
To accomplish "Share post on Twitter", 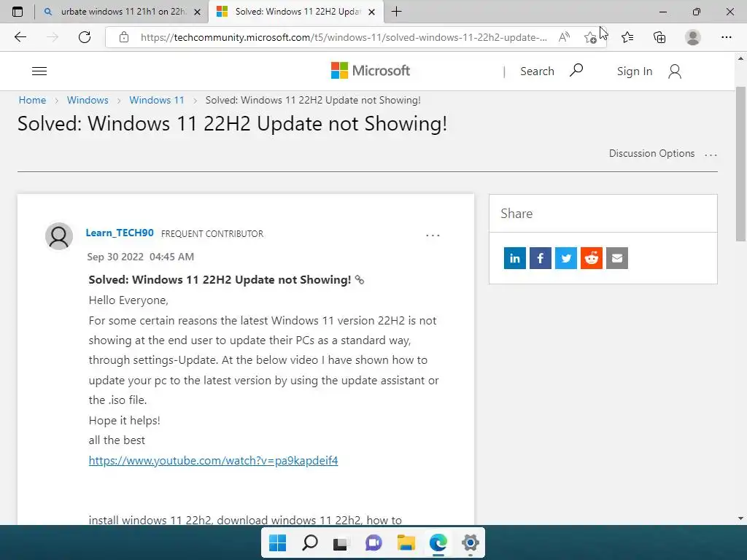I will (566, 258).
